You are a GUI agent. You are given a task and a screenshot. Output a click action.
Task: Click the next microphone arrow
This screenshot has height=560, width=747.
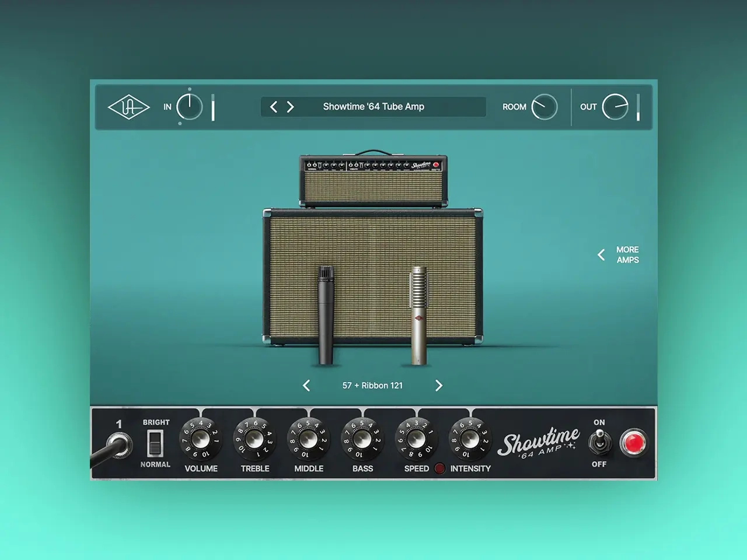(x=439, y=386)
